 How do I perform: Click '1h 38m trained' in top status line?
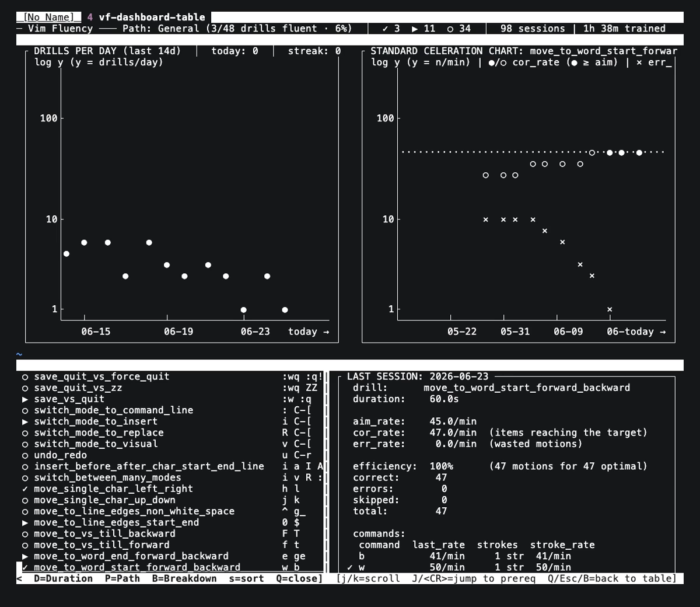pos(624,29)
